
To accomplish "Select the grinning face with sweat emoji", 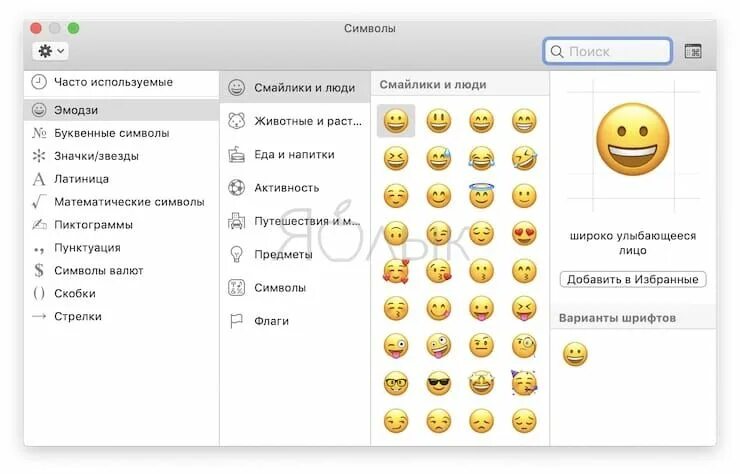I will 438,158.
